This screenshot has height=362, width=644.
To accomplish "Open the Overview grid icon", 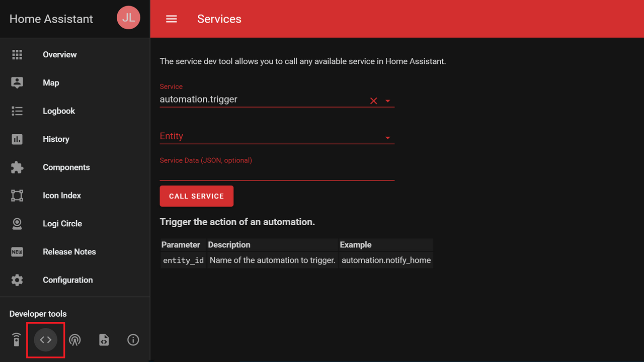I will 17,55.
